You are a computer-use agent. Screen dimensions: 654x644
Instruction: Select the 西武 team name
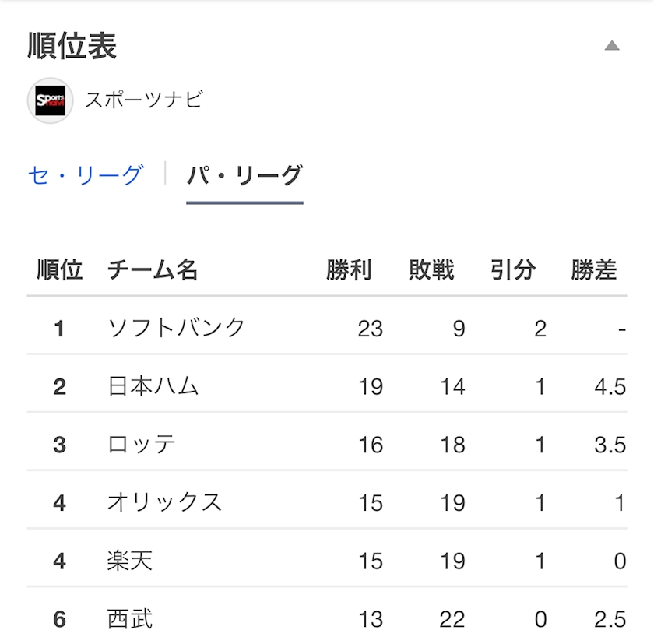130,619
